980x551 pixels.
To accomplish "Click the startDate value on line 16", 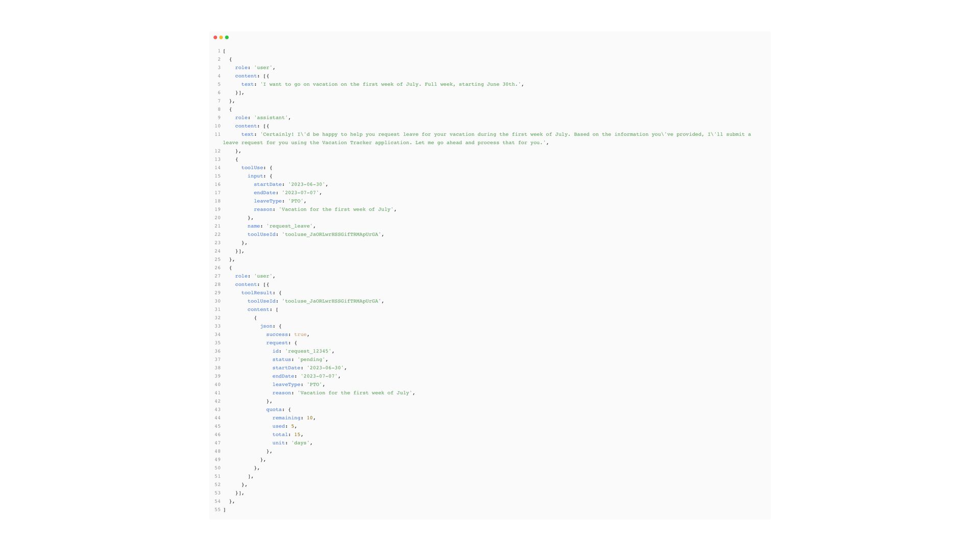I will point(306,185).
